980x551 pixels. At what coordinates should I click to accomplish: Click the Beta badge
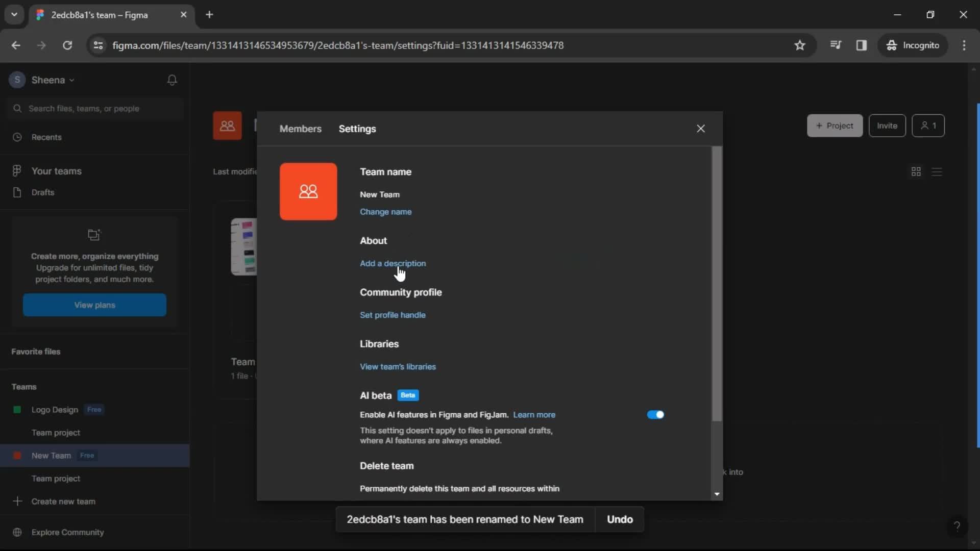pyautogui.click(x=408, y=395)
